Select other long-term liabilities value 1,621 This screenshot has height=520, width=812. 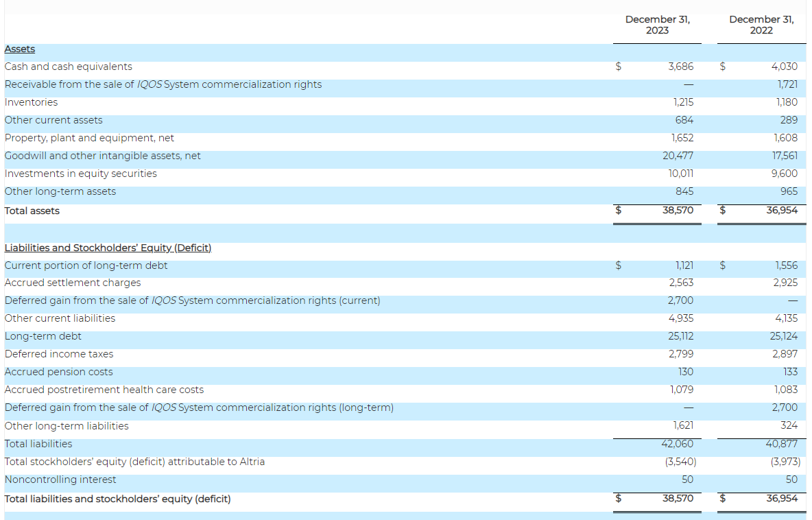[684, 426]
